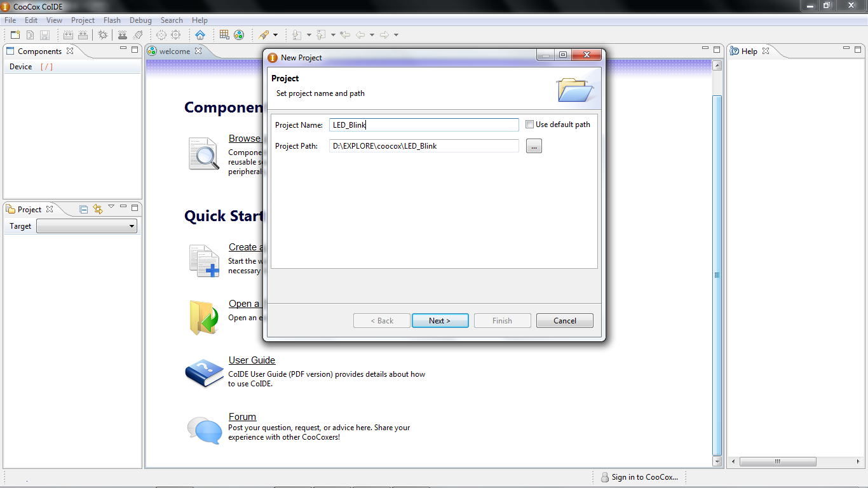Screen dimensions: 868x488
Task: Open the Forum link
Action: tap(242, 417)
